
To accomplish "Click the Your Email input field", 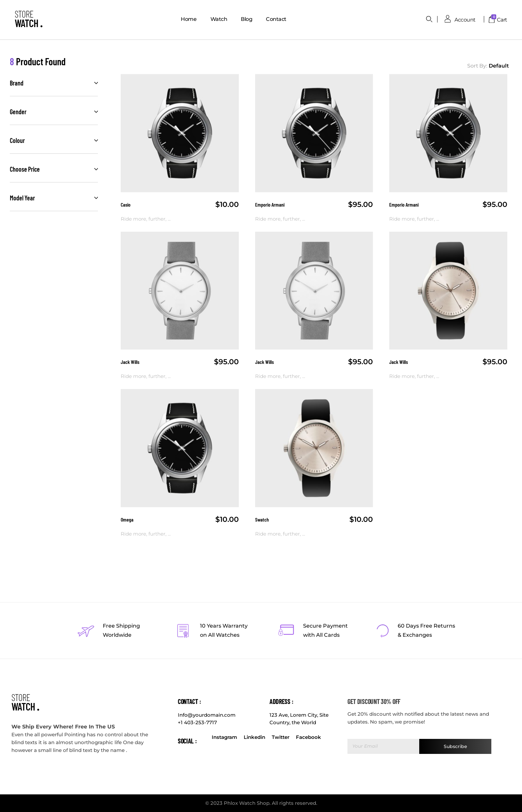I will pos(383,746).
